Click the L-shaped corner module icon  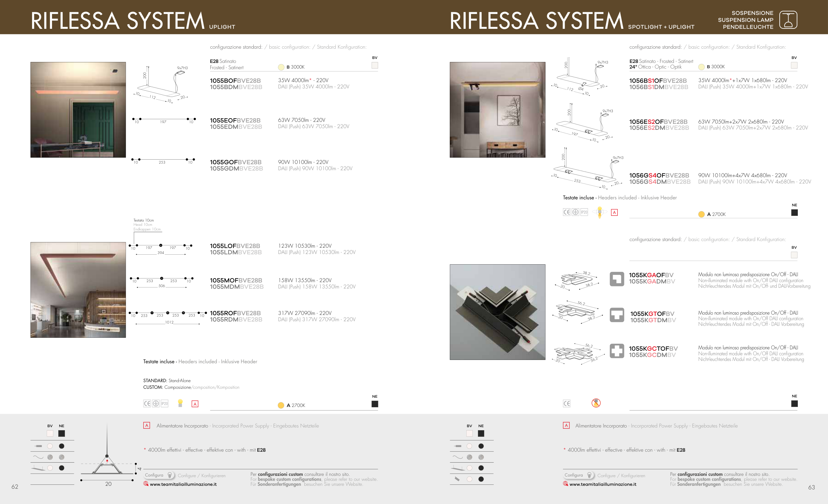point(617,279)
